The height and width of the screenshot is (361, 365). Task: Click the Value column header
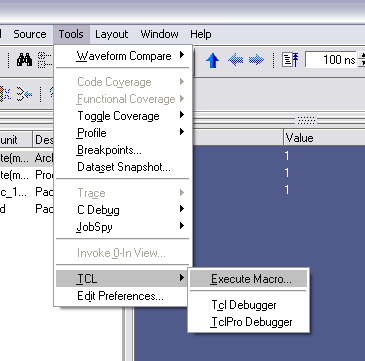pos(324,138)
